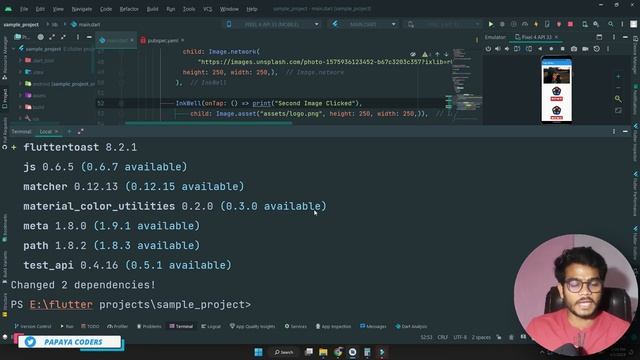Expand android folder in project tree
The width and height of the screenshot is (640, 360).
click(20, 84)
